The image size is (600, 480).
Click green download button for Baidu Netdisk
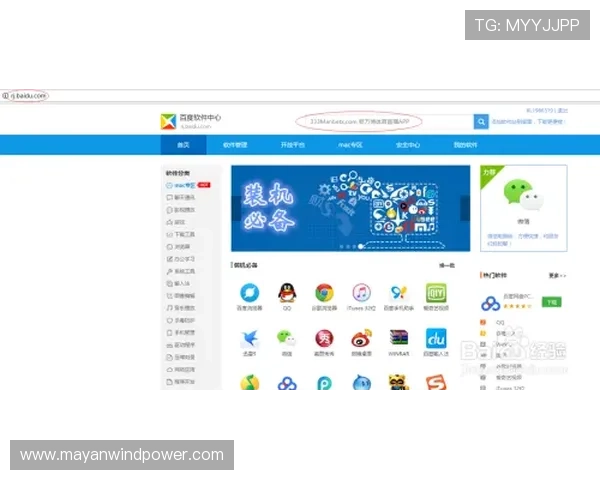coord(551,302)
